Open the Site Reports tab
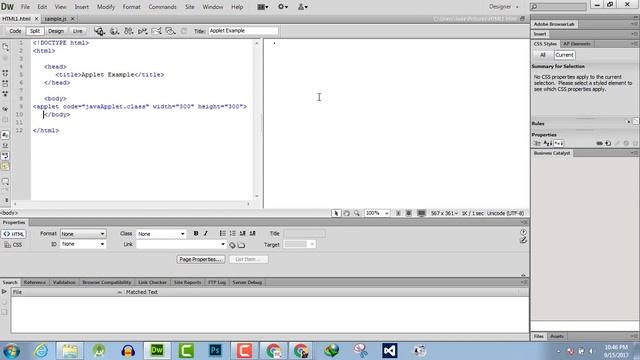640x360 pixels. (x=188, y=282)
